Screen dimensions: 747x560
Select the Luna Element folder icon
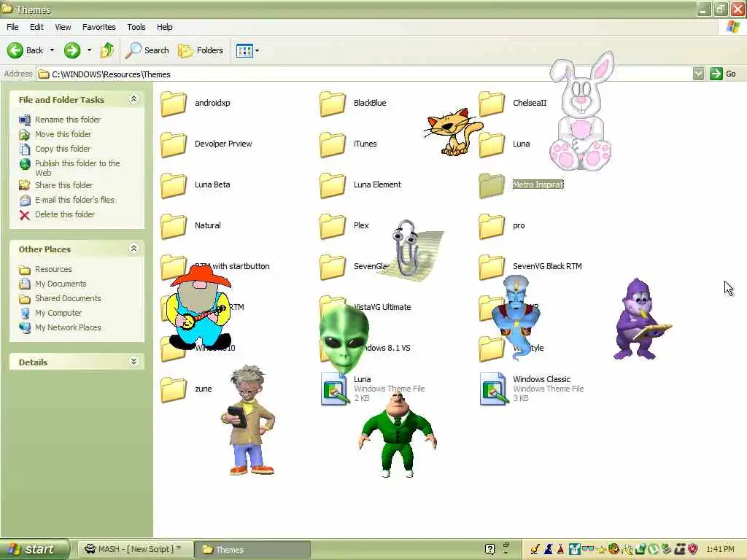333,185
